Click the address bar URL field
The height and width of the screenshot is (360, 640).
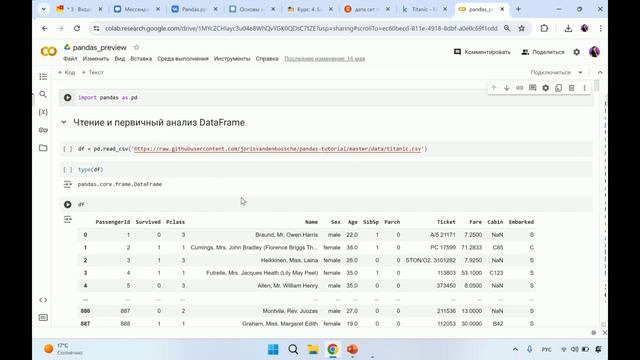(301, 28)
